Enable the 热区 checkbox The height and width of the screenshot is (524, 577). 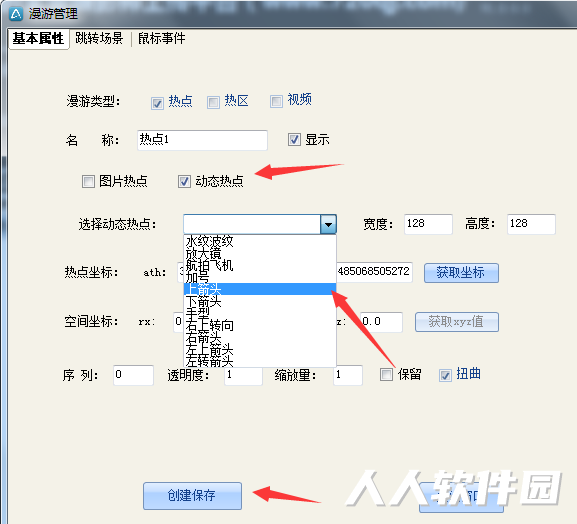pyautogui.click(x=213, y=102)
